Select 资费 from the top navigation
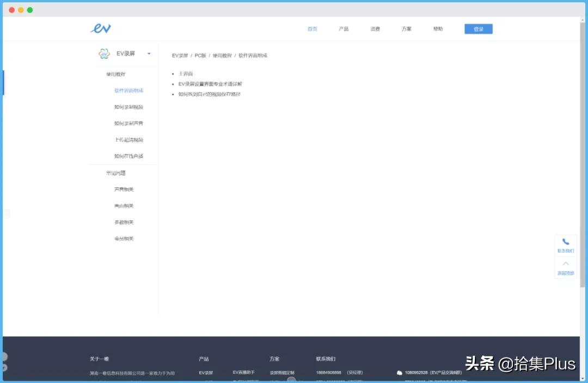The image size is (588, 383). (x=375, y=29)
